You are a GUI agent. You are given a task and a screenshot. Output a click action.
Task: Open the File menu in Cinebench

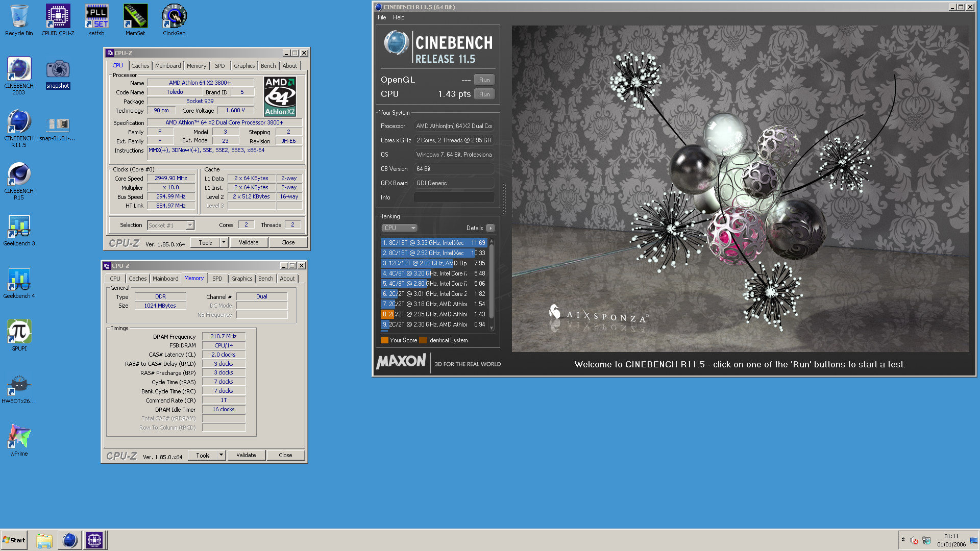[382, 17]
